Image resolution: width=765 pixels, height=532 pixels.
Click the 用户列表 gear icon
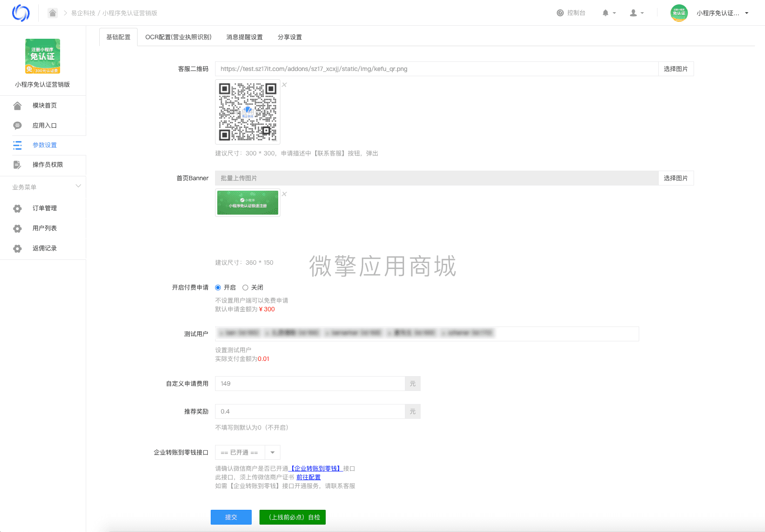(x=17, y=229)
